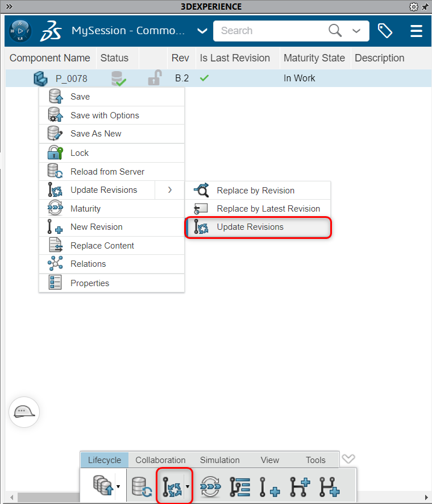Switch to the Simulation tab
432x504 pixels.
click(219, 460)
